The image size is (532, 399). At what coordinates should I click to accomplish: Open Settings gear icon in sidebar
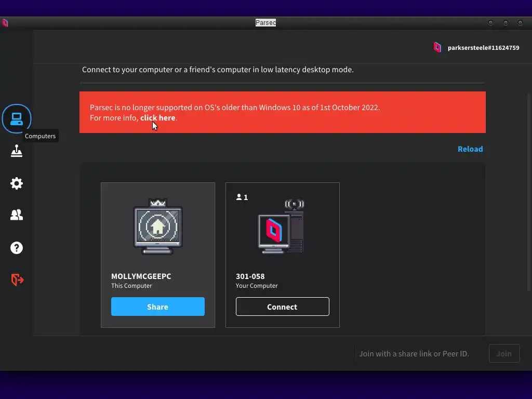tap(16, 183)
